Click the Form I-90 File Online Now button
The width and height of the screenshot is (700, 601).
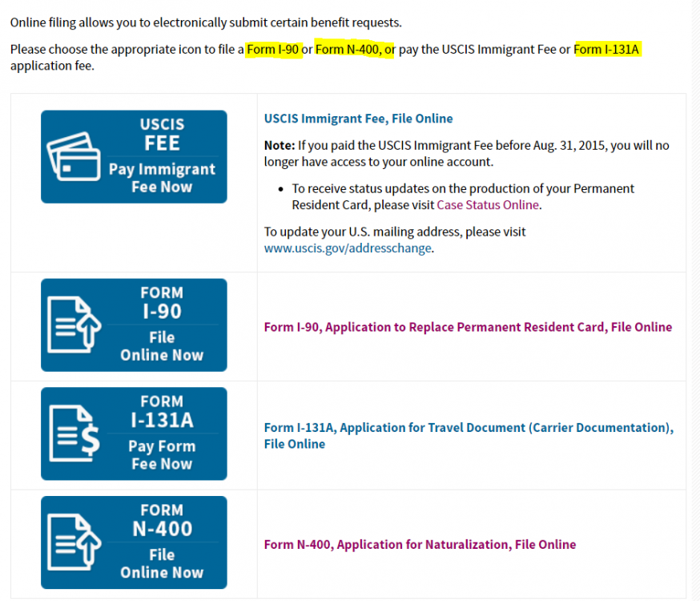point(134,325)
